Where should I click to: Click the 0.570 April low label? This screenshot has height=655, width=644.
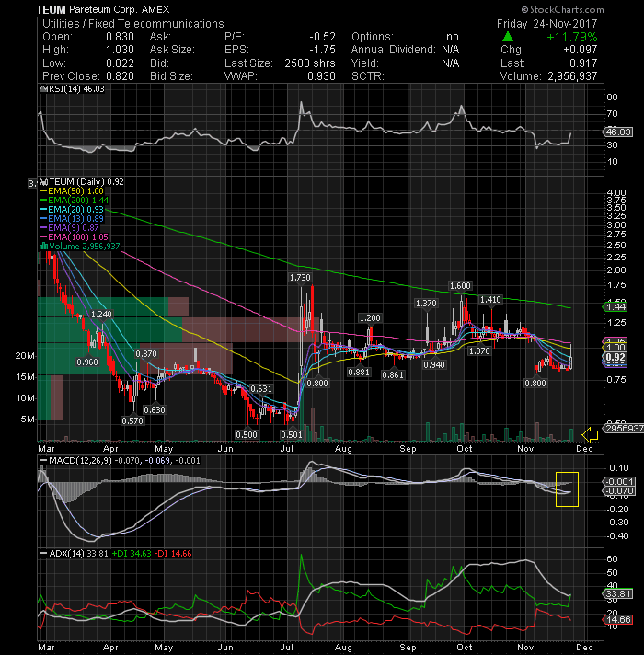point(132,421)
